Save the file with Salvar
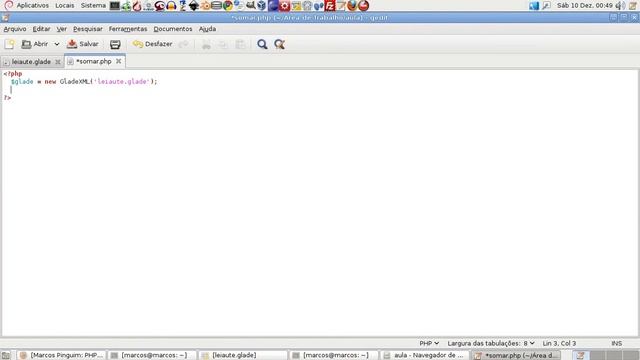The width and height of the screenshot is (640, 360). click(x=83, y=44)
